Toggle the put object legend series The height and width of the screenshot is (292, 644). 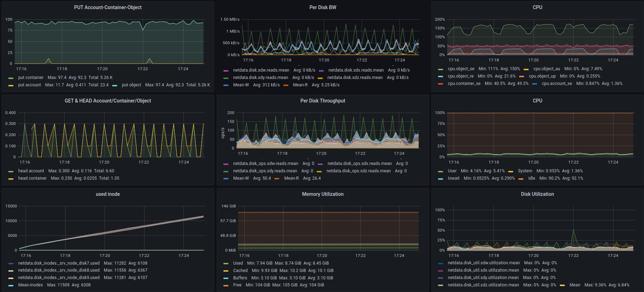(x=131, y=85)
